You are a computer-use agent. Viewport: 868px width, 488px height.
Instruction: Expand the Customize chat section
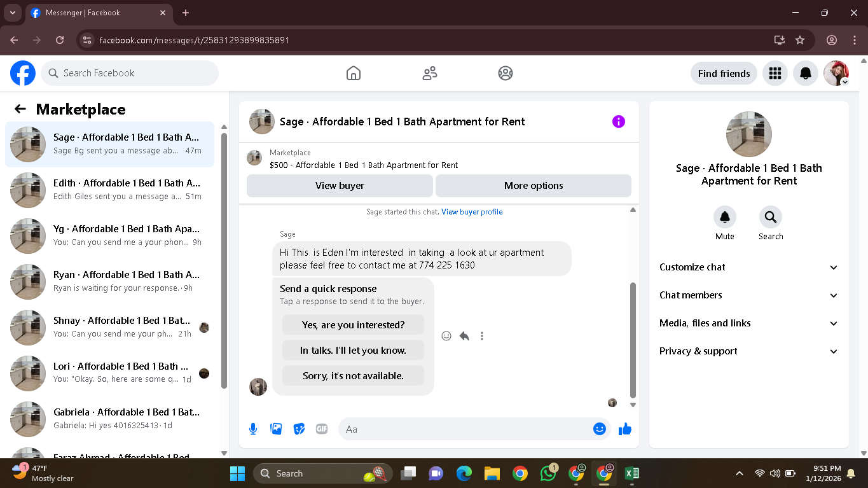click(x=749, y=267)
